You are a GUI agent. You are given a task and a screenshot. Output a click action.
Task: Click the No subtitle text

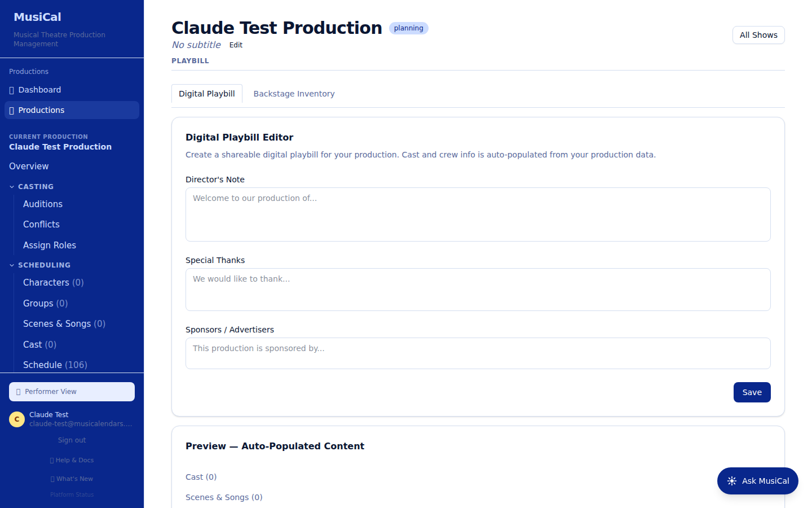(x=196, y=45)
